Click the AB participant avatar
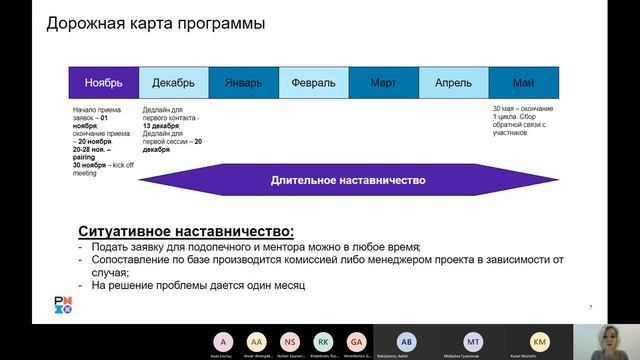Screen dimensions: 640x360 click(x=407, y=342)
